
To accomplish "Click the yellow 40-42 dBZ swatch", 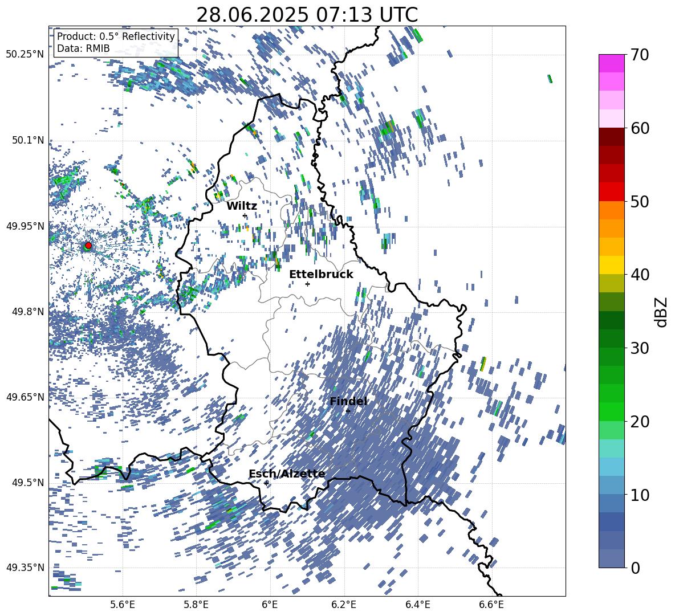I will pyautogui.click(x=612, y=265).
